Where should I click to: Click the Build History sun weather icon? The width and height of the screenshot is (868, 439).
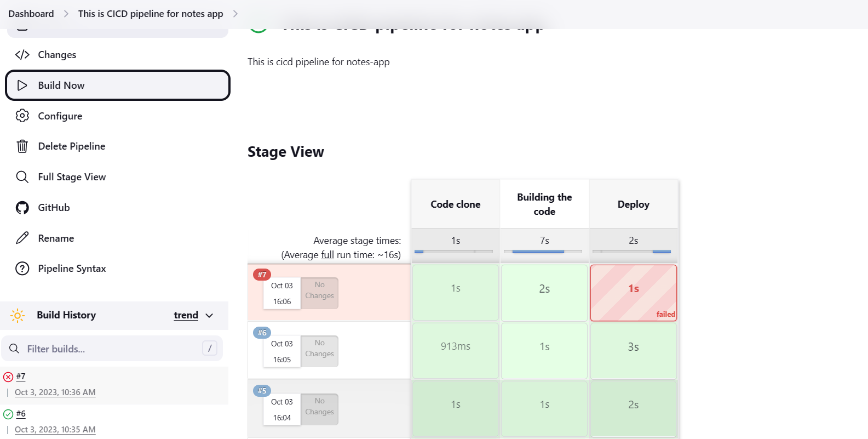point(18,316)
